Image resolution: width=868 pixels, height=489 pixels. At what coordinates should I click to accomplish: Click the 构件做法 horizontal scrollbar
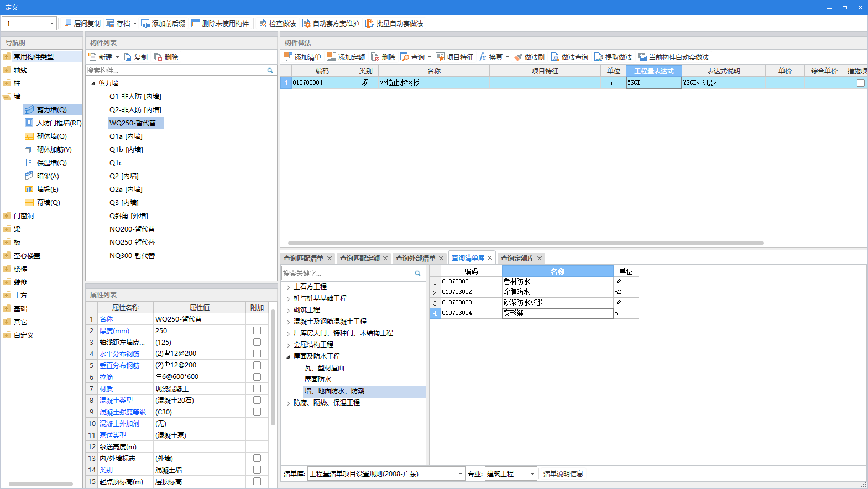pyautogui.click(x=525, y=243)
